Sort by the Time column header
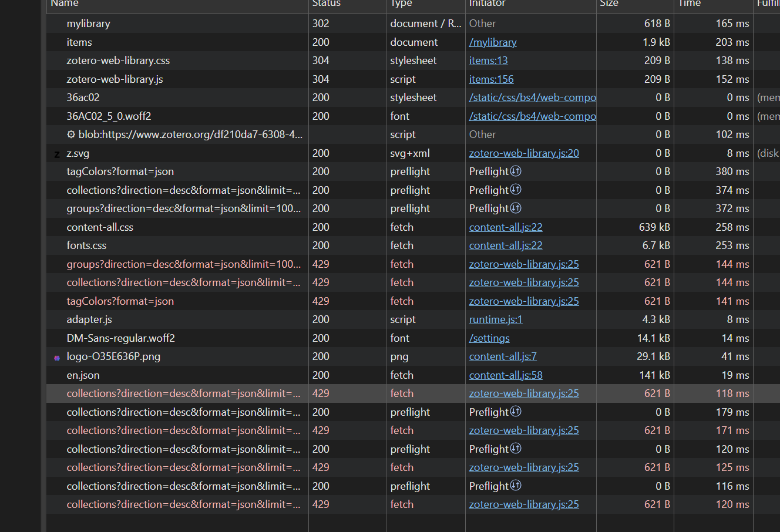This screenshot has width=780, height=532. 714,4
